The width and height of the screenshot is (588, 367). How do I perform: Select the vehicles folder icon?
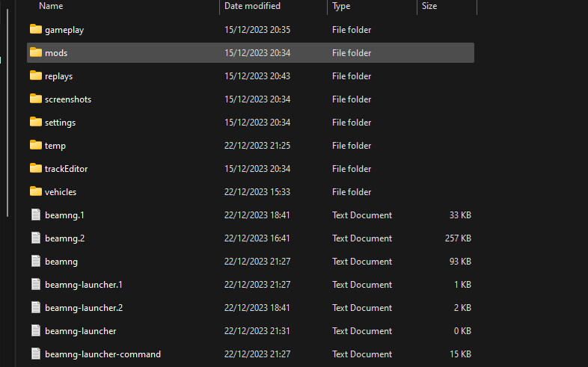point(36,192)
